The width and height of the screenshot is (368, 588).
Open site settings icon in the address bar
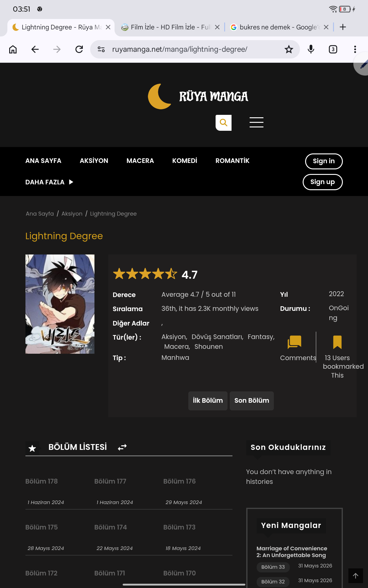(x=101, y=49)
